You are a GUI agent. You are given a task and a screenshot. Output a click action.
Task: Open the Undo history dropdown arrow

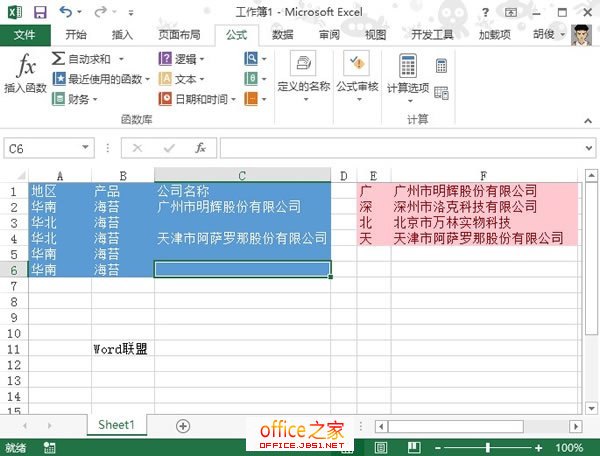coord(80,12)
